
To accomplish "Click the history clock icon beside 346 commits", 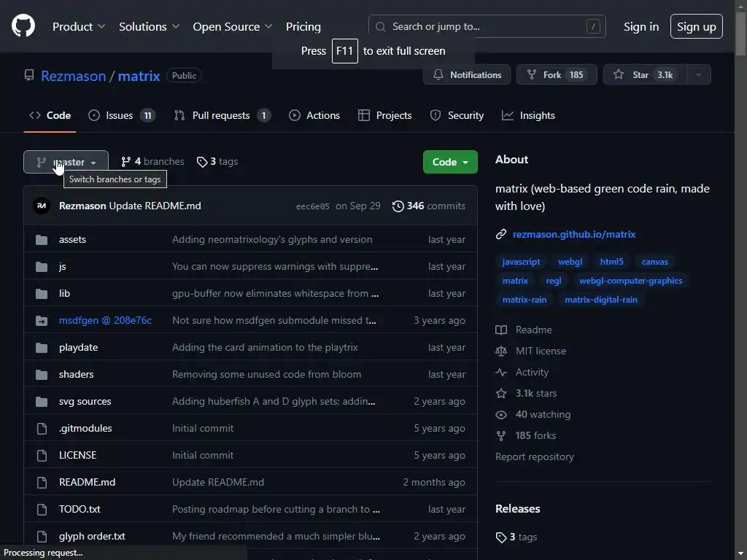I will click(398, 206).
